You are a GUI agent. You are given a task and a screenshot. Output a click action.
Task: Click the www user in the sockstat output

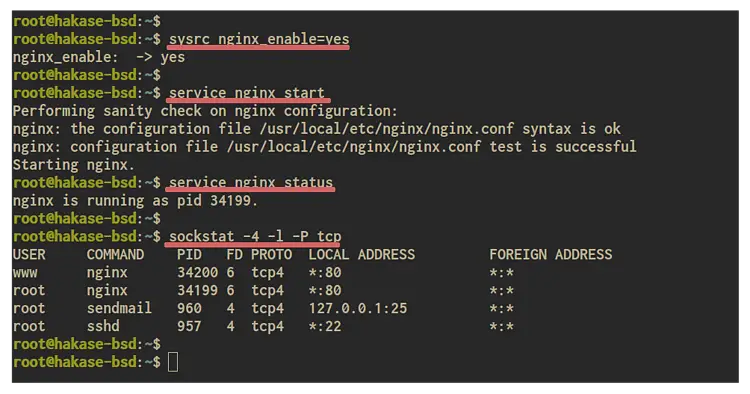click(x=25, y=273)
